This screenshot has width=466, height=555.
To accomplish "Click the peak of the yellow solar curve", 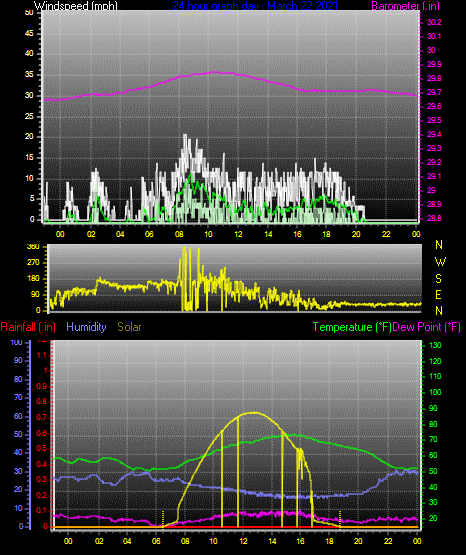I will coord(254,413).
